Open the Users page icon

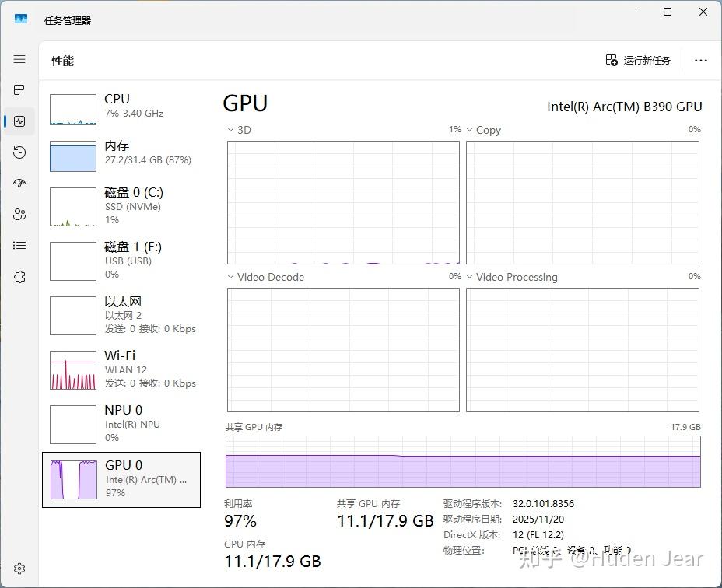[x=19, y=214]
